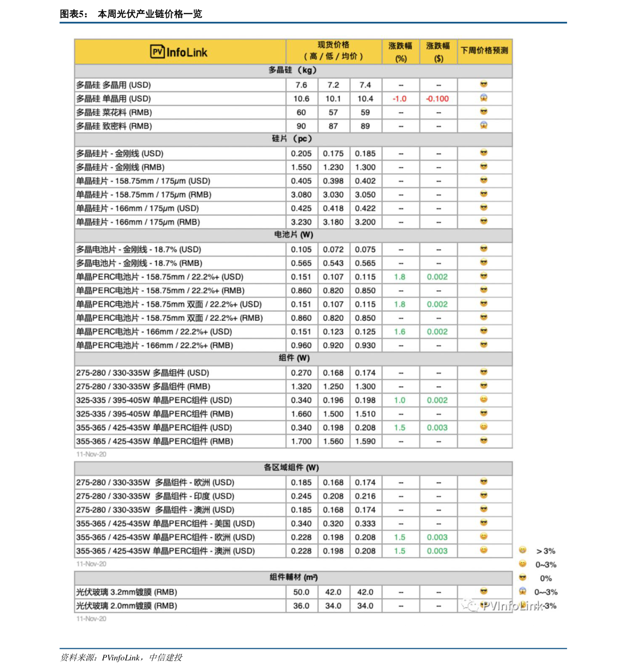This screenshot has width=627, height=672.
Task: Click the 图表5 本周光伏产业链价格一览 title
Action: (x=131, y=14)
